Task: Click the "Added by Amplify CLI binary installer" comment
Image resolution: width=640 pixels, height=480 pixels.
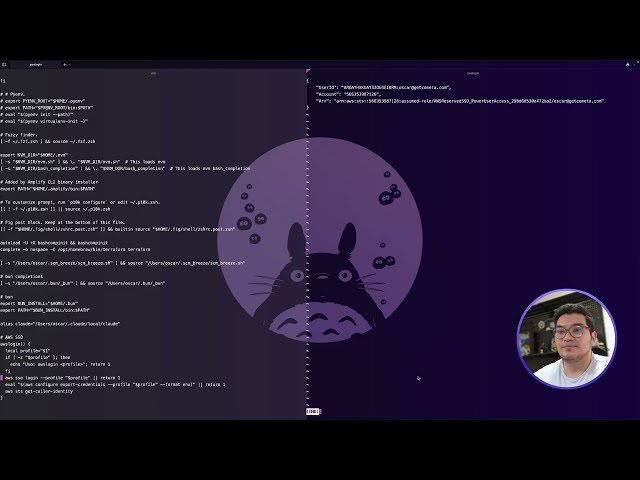Action: 49,182
